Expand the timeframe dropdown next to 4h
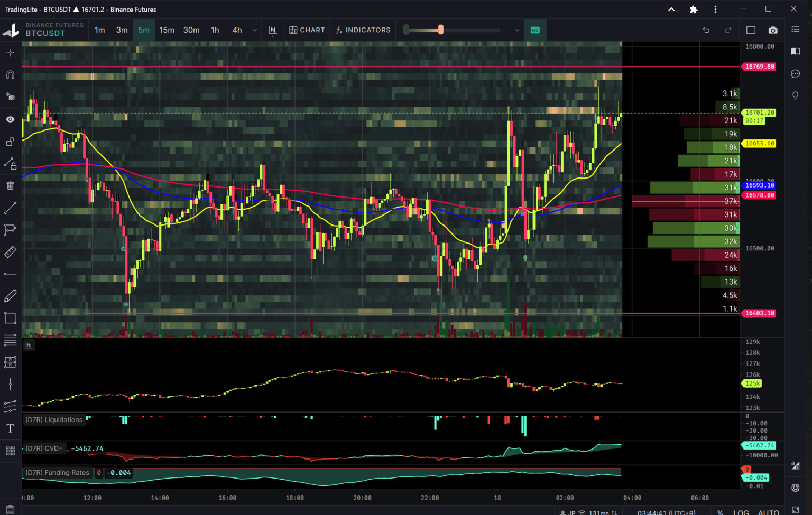Image resolution: width=812 pixels, height=515 pixels. point(254,30)
